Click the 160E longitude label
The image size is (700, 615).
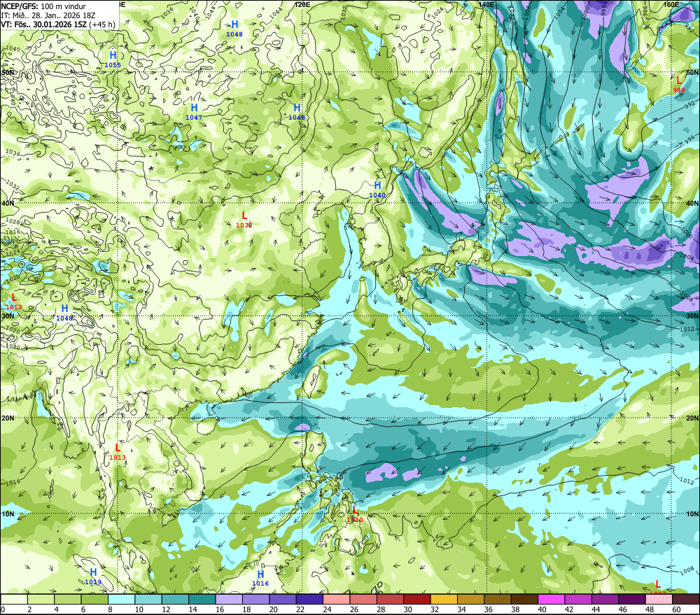point(671,4)
